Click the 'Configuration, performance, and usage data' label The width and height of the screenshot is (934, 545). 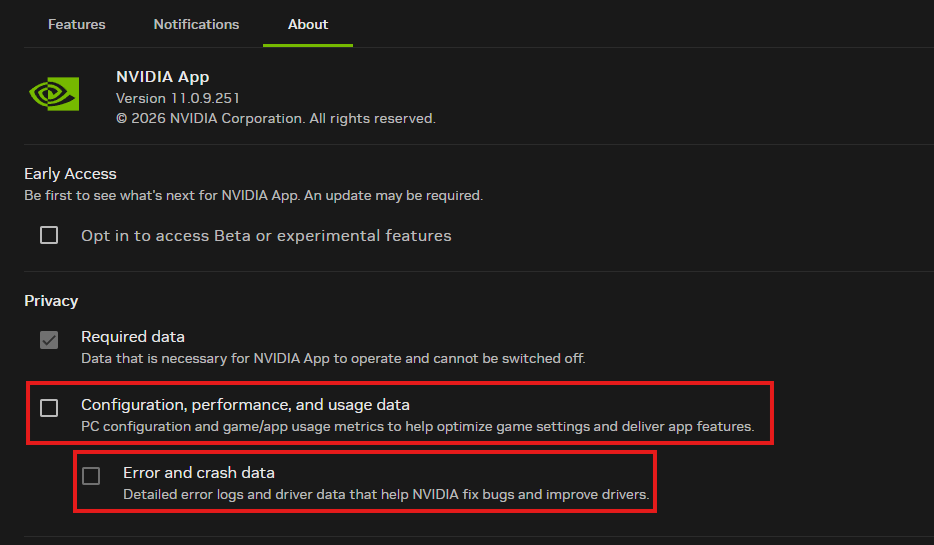(245, 405)
